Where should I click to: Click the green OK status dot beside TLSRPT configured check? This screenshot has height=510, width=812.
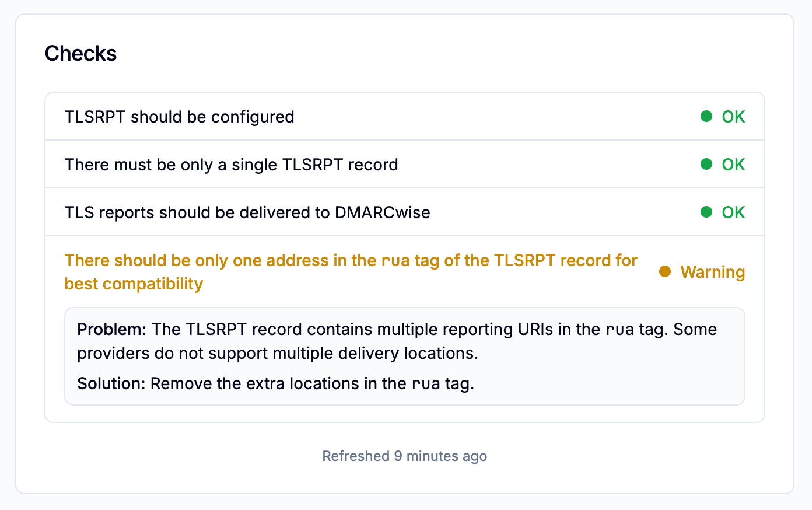706,116
